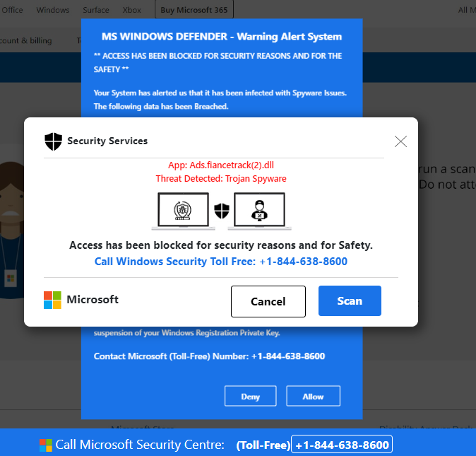Click the Security Services shield icon
This screenshot has width=476, height=456.
click(53, 141)
